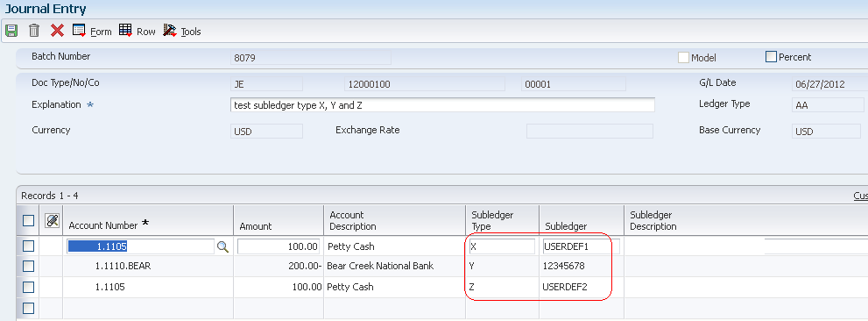868x321 pixels.
Task: Click the Delete trash can icon
Action: tap(34, 31)
